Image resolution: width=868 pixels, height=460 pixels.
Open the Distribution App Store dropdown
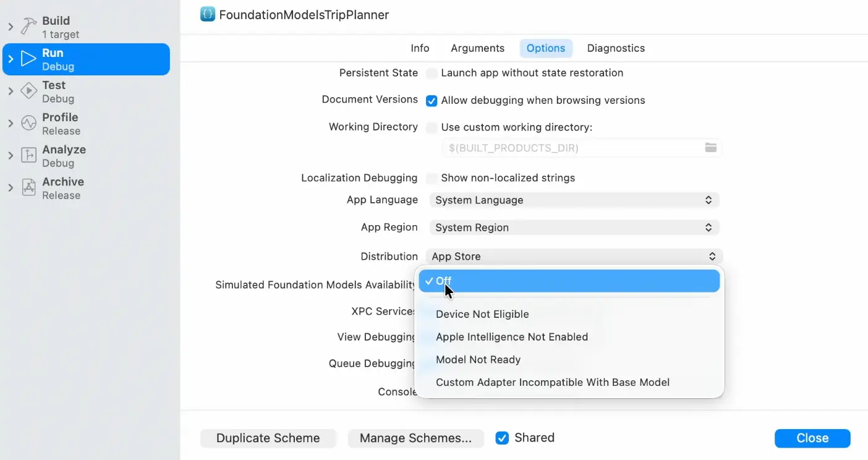(574, 256)
